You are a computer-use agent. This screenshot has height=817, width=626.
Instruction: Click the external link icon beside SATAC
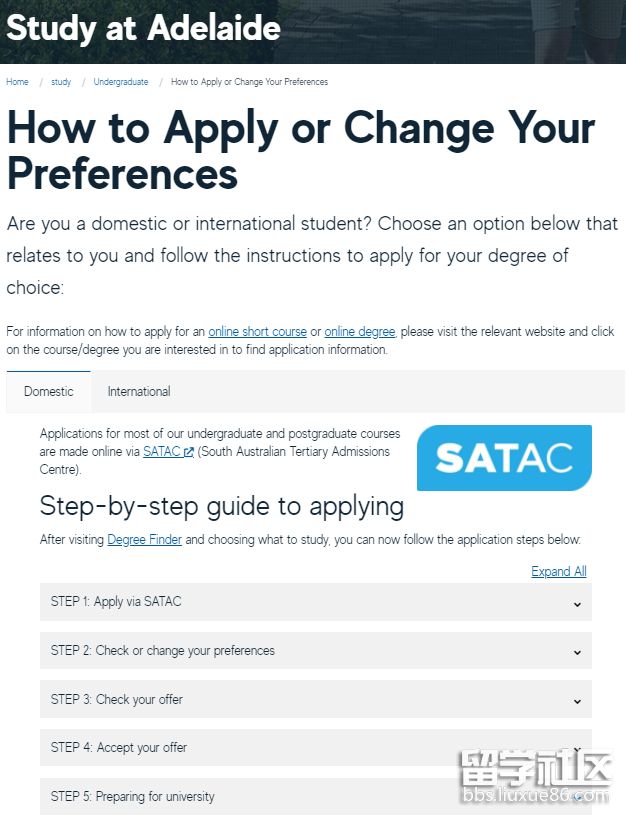coord(189,452)
